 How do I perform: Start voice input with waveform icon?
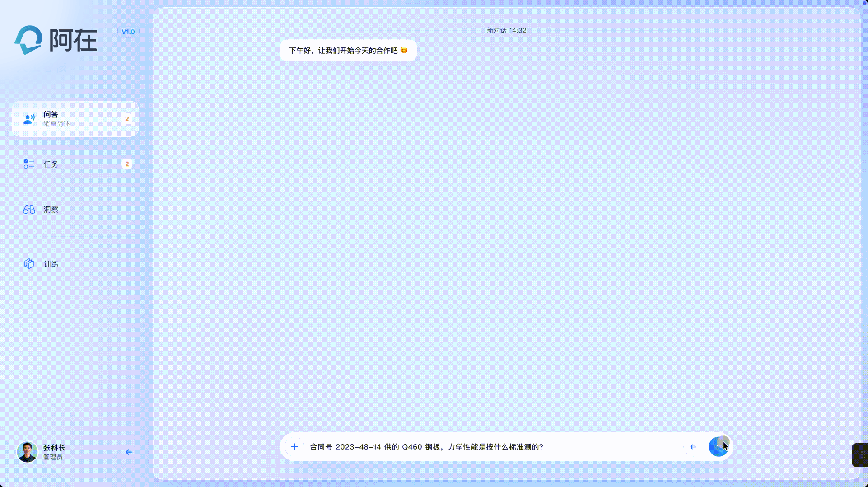[693, 447]
